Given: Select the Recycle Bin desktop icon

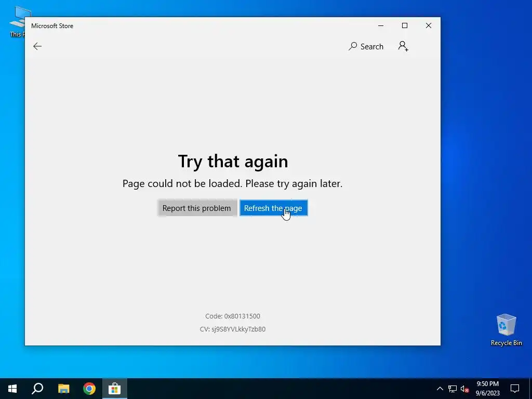Looking at the screenshot, I should [x=506, y=330].
